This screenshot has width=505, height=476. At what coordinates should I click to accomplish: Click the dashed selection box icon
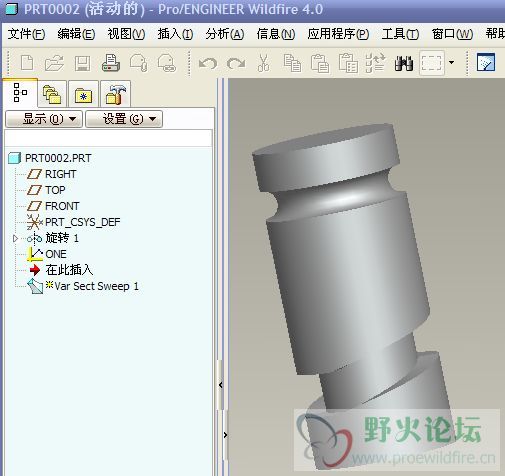tap(431, 63)
